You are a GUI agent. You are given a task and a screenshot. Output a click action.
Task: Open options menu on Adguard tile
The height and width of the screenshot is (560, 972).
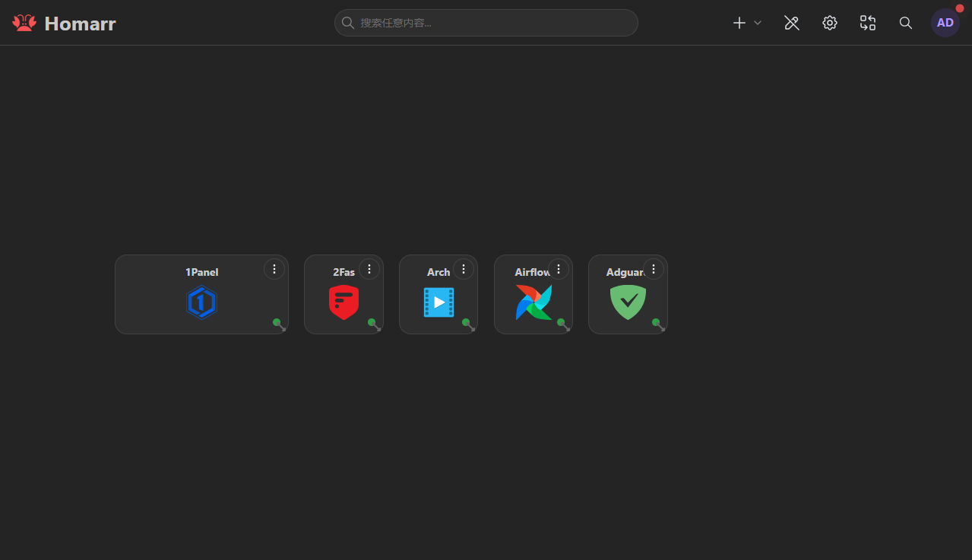654,269
